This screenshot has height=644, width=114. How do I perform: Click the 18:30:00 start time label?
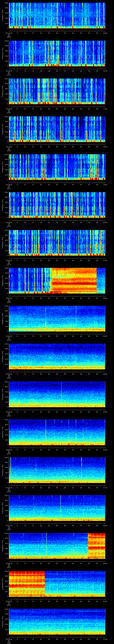tap(9, 639)
